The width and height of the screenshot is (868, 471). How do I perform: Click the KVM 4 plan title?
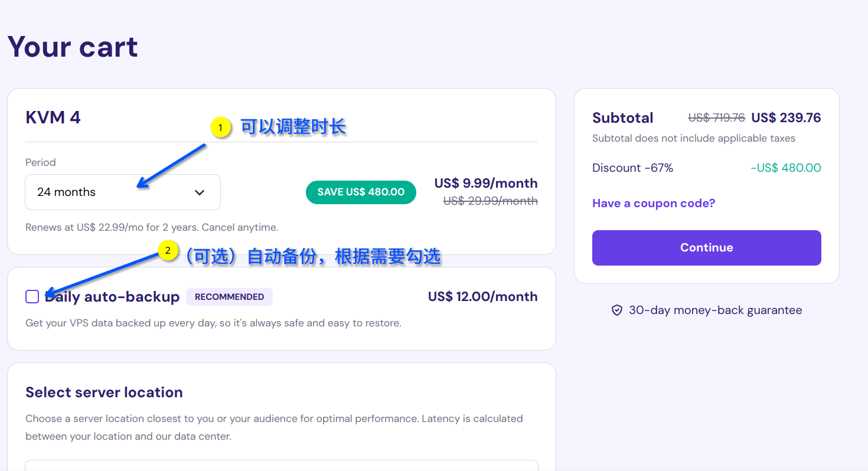(x=53, y=117)
